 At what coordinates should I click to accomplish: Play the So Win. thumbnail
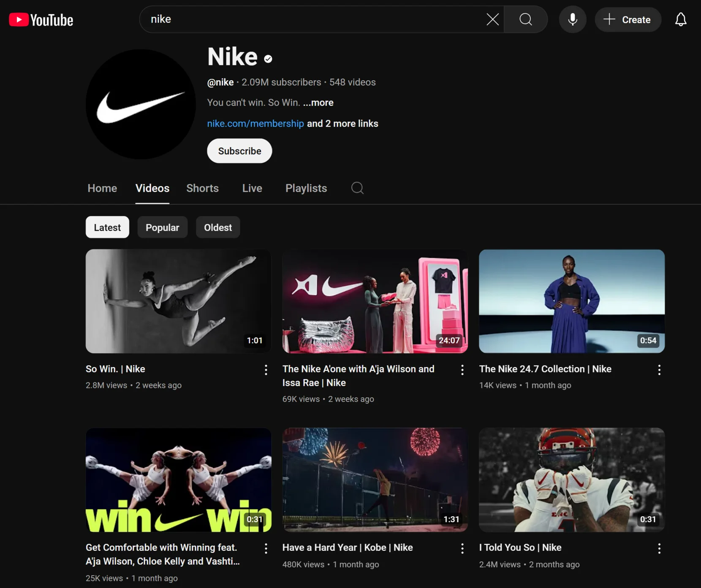178,301
